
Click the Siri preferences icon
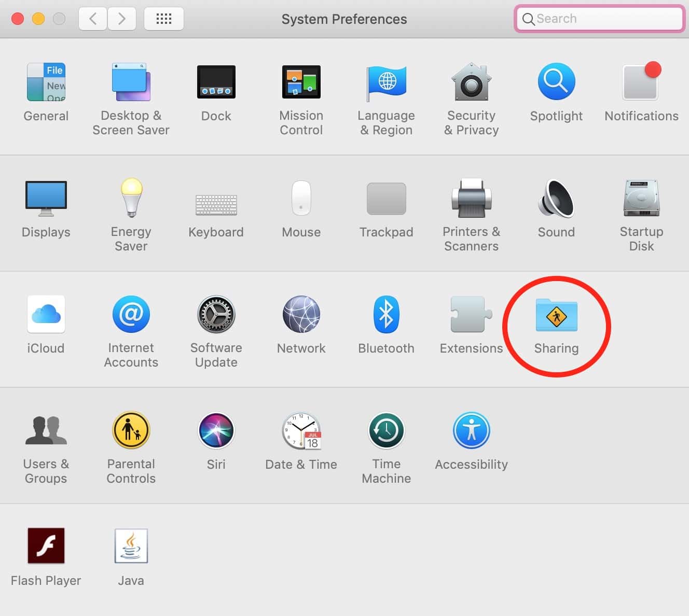[x=216, y=431]
